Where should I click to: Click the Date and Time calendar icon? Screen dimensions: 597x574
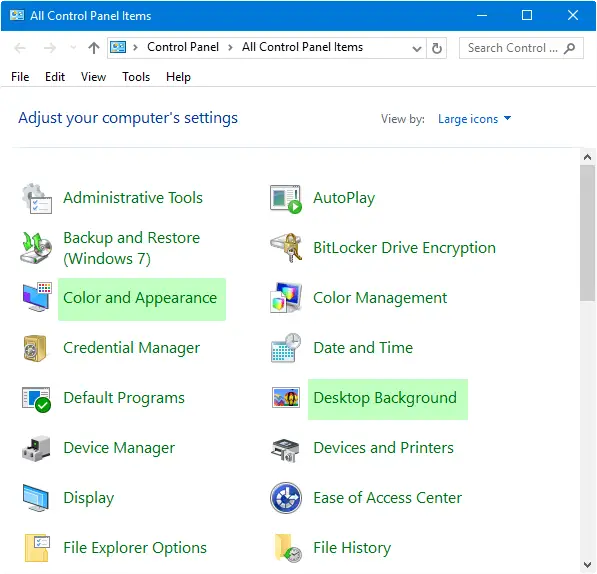(x=286, y=348)
